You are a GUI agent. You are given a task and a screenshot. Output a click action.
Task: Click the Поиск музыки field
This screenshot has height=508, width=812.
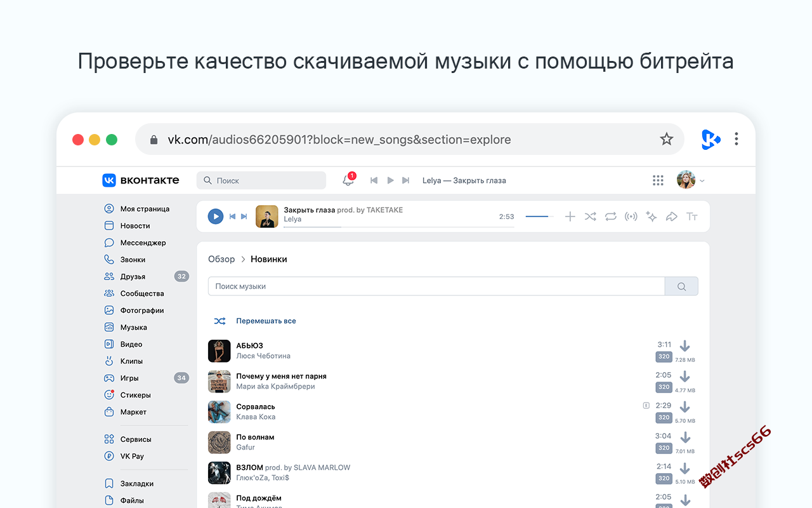click(x=436, y=286)
